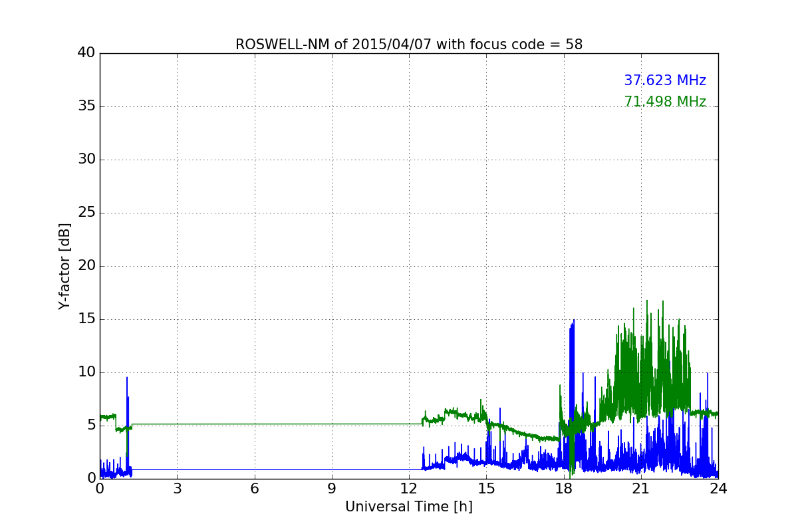This screenshot has height=532, width=798.
Task: Click the 'Y-factor [dB]' axis label
Action: (65, 266)
